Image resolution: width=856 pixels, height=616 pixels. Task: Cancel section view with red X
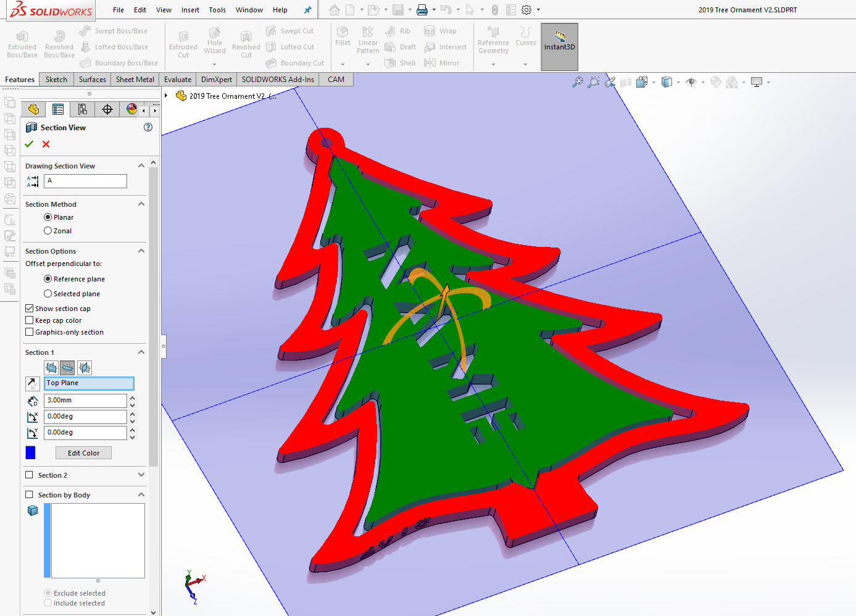46,144
